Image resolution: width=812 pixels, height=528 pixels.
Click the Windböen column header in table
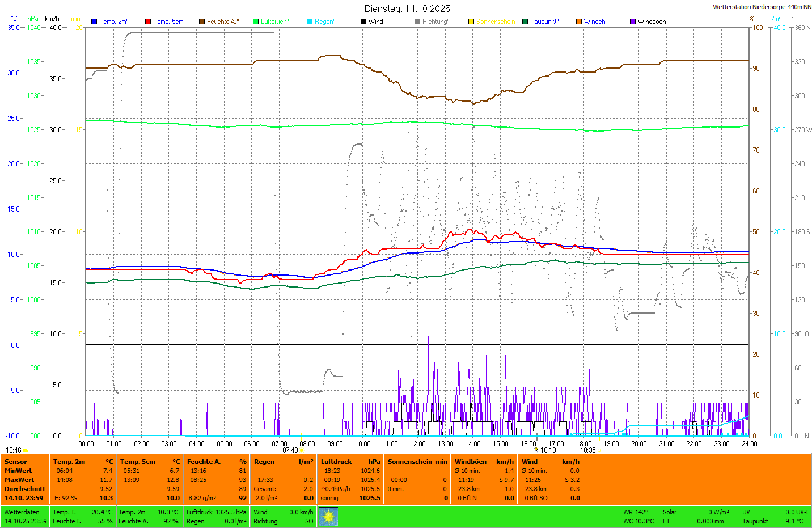(471, 462)
